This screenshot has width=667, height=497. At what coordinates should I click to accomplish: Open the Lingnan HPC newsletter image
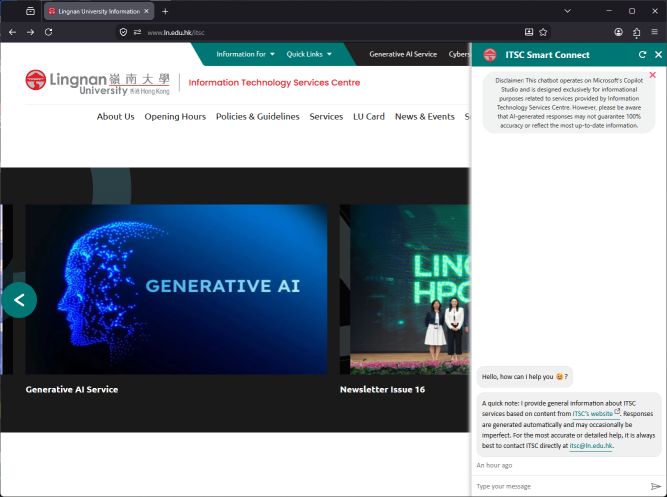coord(405,289)
